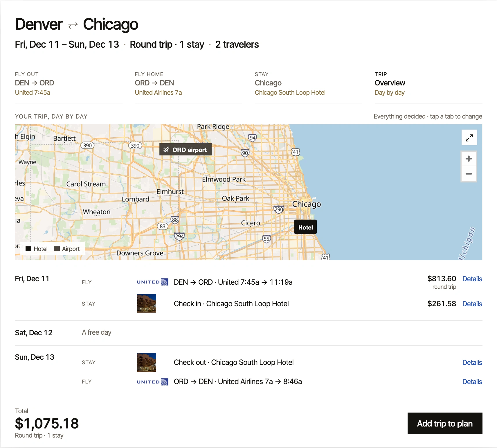Image resolution: width=497 pixels, height=448 pixels.
Task: Expand the map to fullscreen
Action: [469, 137]
